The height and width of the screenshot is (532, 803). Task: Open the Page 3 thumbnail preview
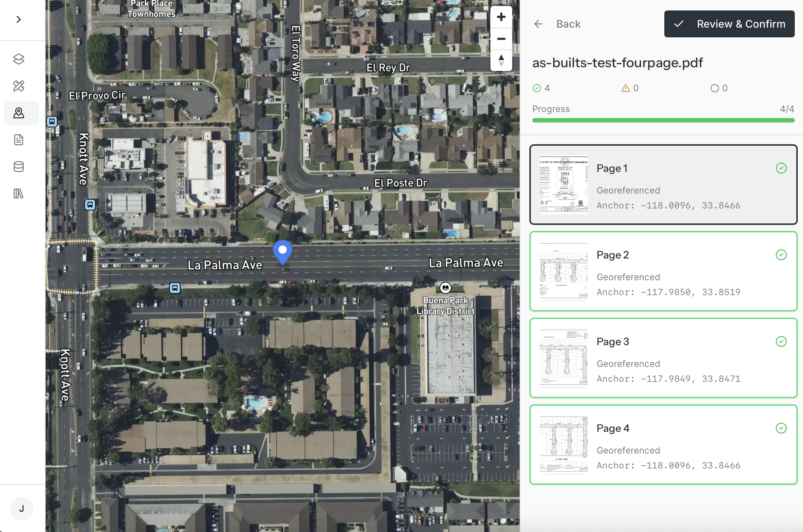coord(563,358)
